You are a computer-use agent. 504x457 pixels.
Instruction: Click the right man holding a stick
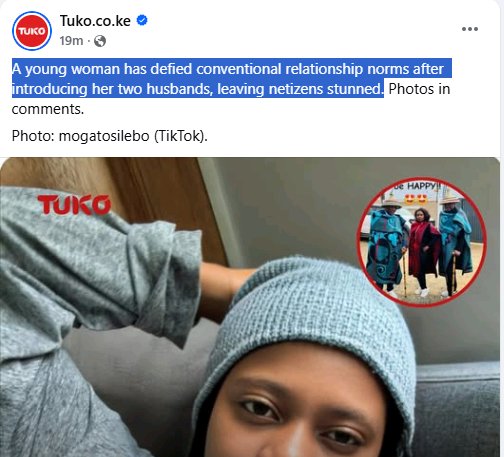[454, 246]
